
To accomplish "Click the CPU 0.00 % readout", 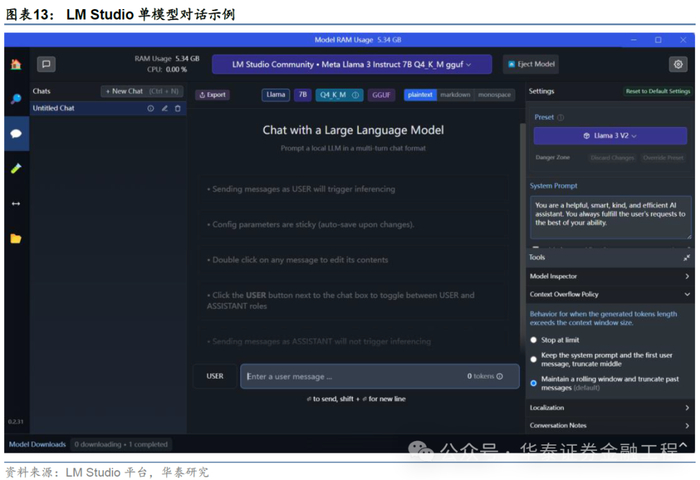I will point(167,70).
